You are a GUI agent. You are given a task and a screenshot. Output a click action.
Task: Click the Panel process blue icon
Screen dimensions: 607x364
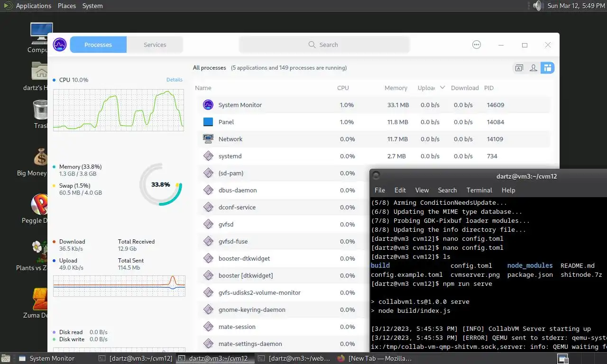(208, 122)
